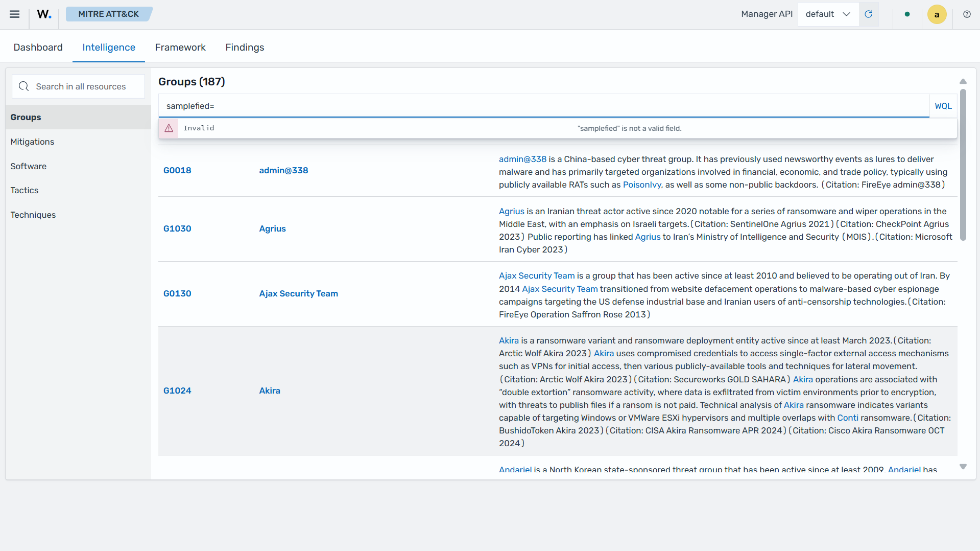Click the Invalid warning triangle icon
This screenshot has height=551, width=980.
[169, 128]
